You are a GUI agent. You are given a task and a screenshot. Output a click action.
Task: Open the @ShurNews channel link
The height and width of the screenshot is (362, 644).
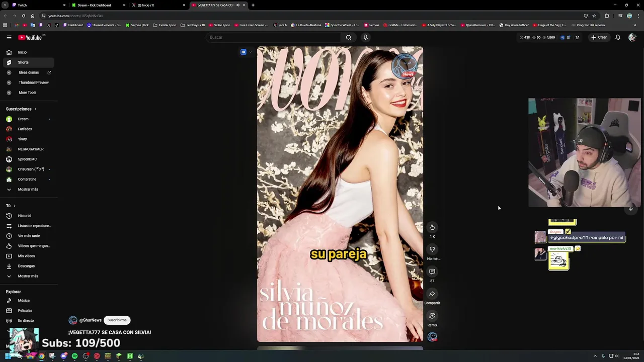[x=90, y=320]
